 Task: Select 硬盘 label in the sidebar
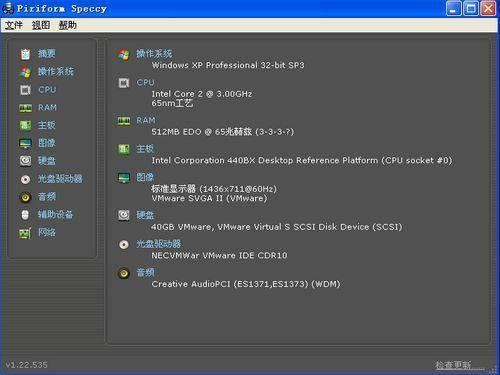pos(47,161)
